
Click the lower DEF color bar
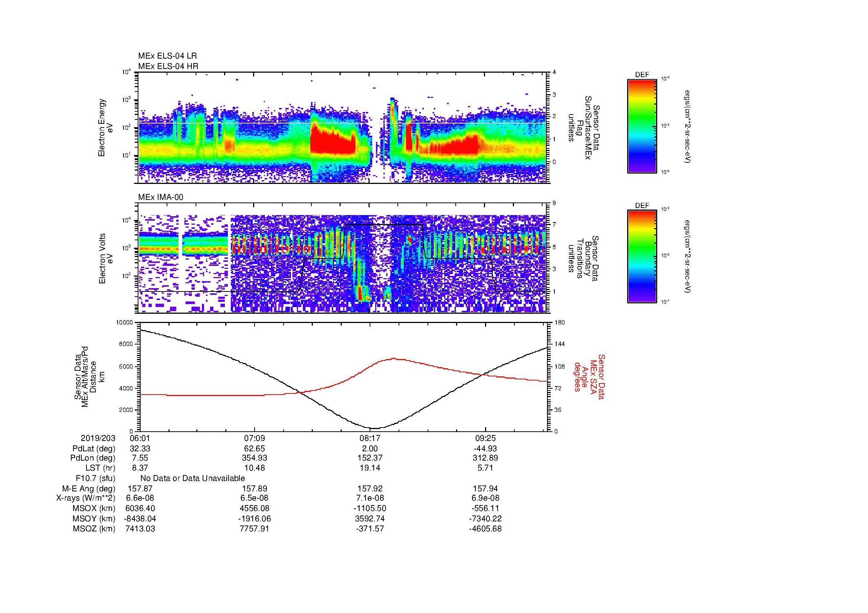(642, 257)
